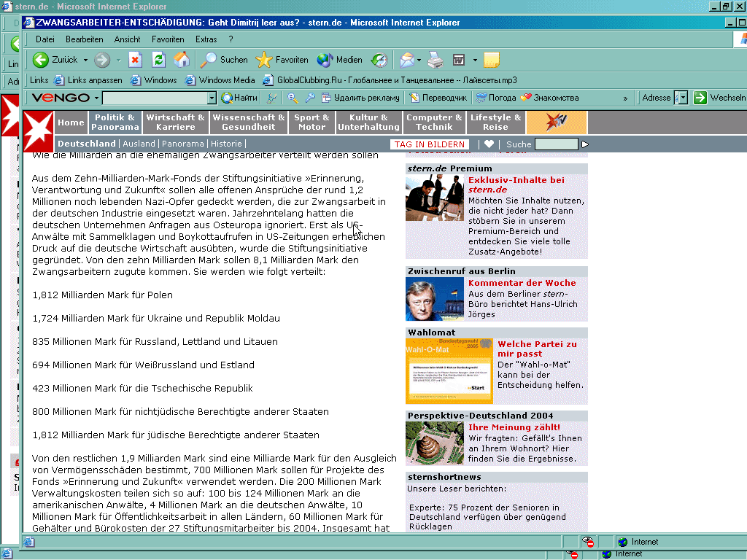This screenshot has width=747, height=560.
Task: Click the key-shaped icon on the Vengo toolbar
Action: 310,98
